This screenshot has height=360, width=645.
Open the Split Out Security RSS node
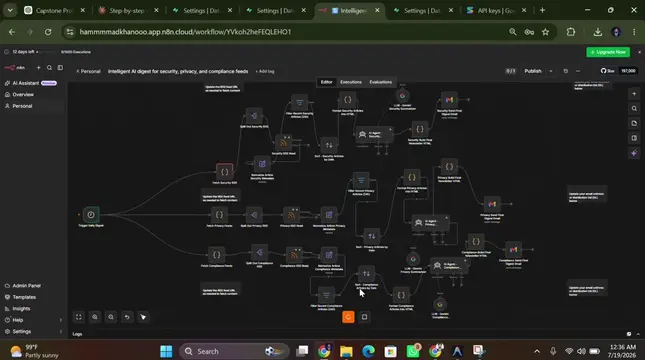254,116
